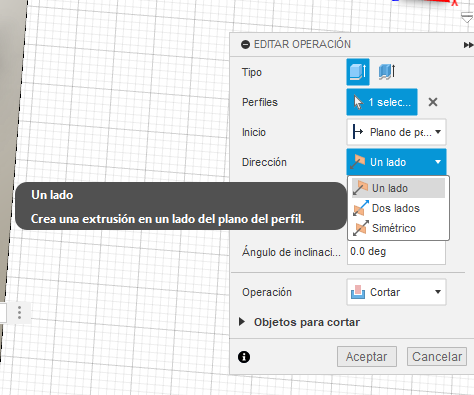Open the Inicio 'Plano de pe...' dropdown
The height and width of the screenshot is (395, 474).
pos(396,132)
